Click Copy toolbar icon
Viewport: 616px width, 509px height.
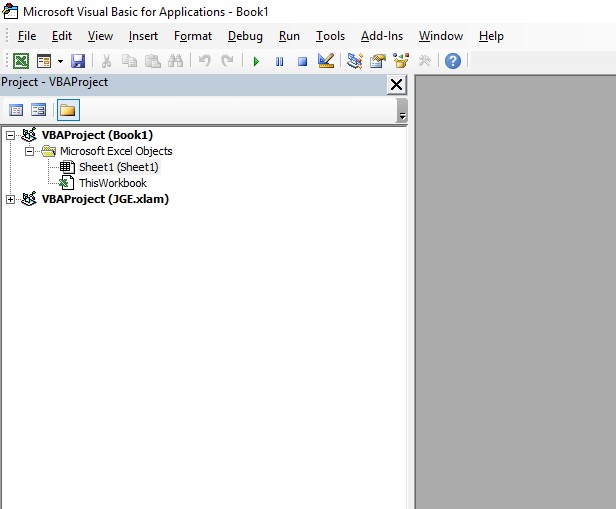[129, 61]
